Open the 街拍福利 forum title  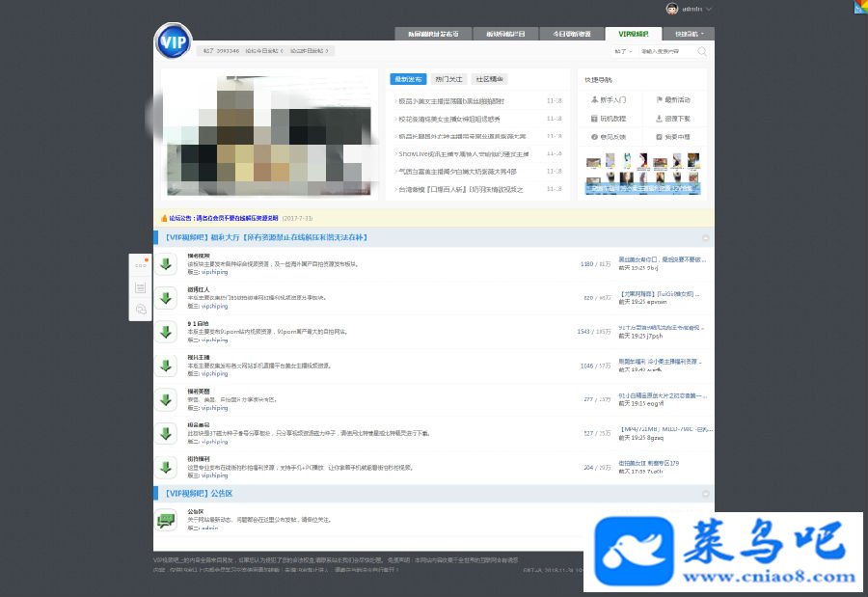[x=198, y=459]
